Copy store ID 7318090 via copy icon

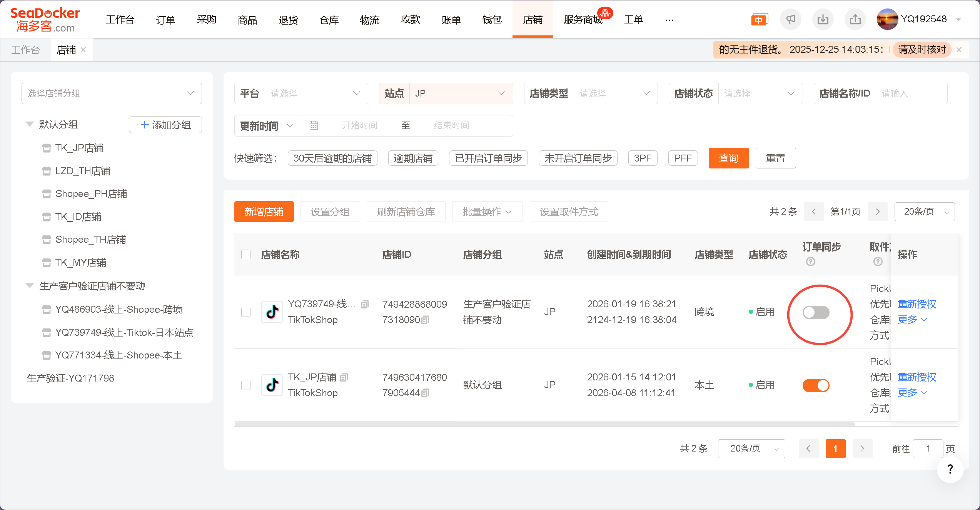tap(425, 320)
